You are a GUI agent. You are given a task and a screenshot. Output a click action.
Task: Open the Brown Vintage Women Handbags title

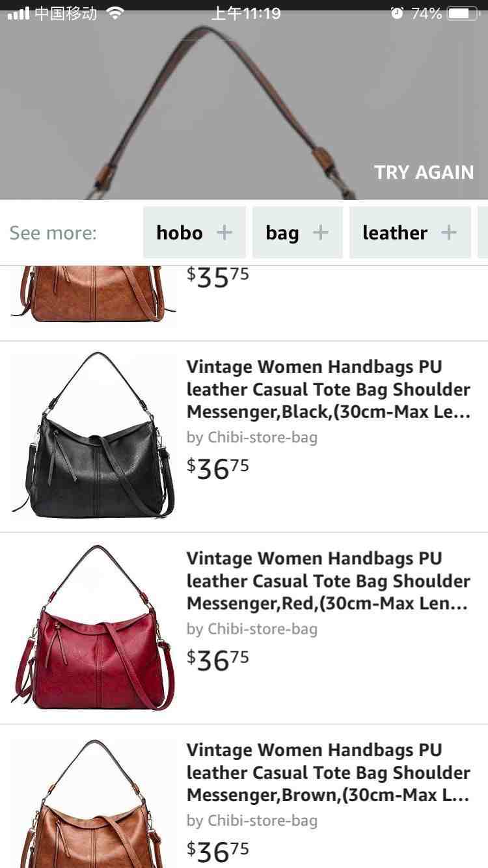coord(329,772)
